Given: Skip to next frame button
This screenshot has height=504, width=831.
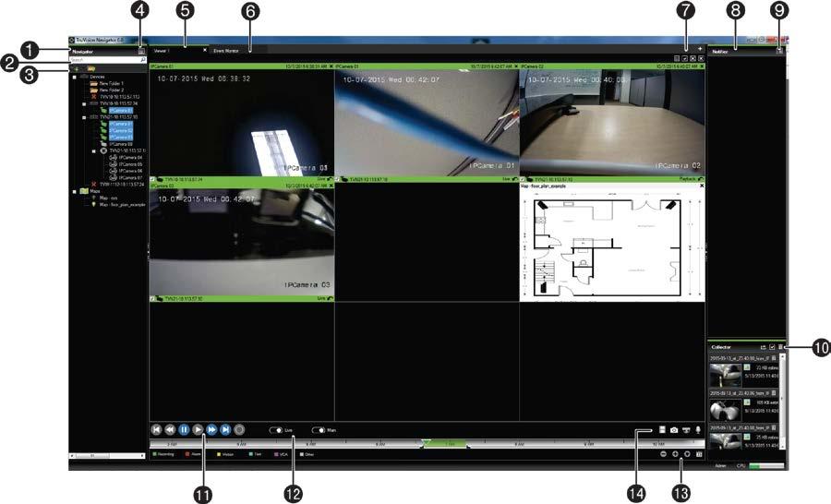Looking at the screenshot, I should (x=225, y=430).
